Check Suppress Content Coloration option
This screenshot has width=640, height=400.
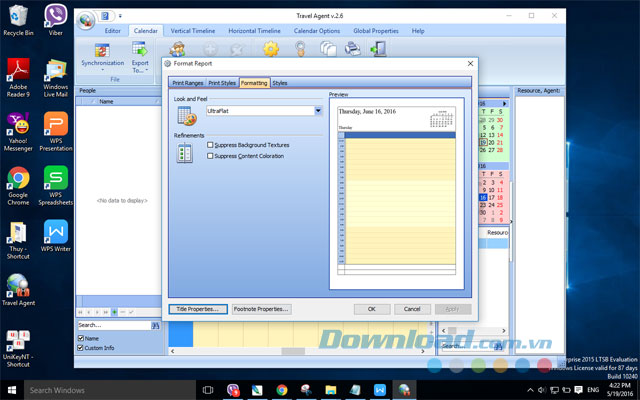(210, 156)
